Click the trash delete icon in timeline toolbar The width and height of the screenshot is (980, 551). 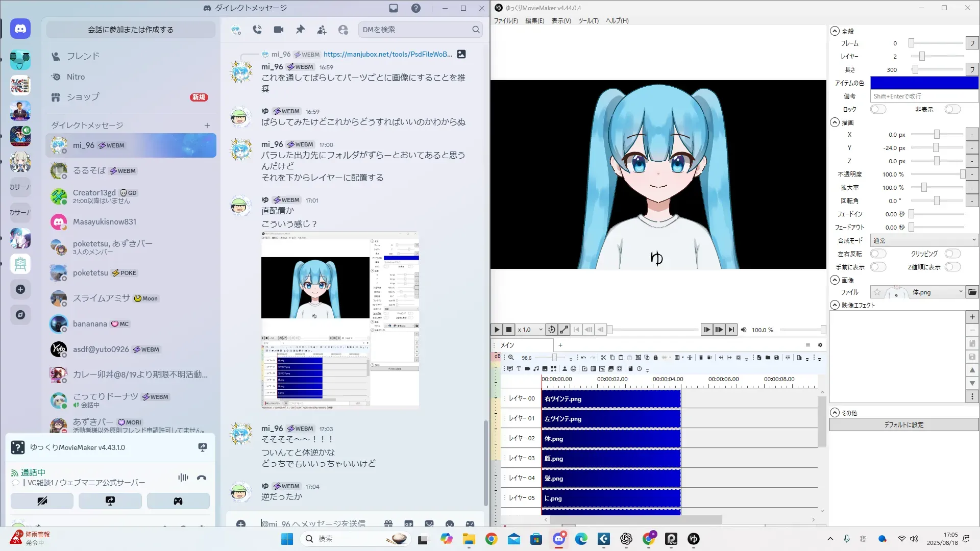click(x=701, y=358)
